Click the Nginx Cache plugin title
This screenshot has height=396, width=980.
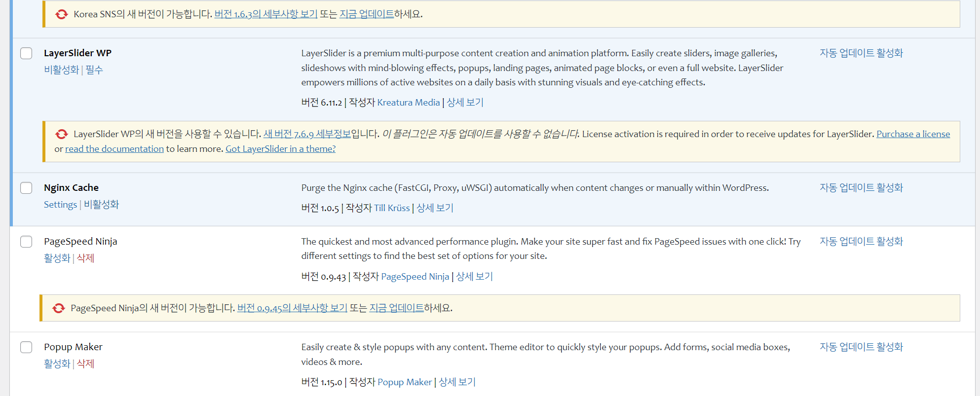(x=71, y=187)
